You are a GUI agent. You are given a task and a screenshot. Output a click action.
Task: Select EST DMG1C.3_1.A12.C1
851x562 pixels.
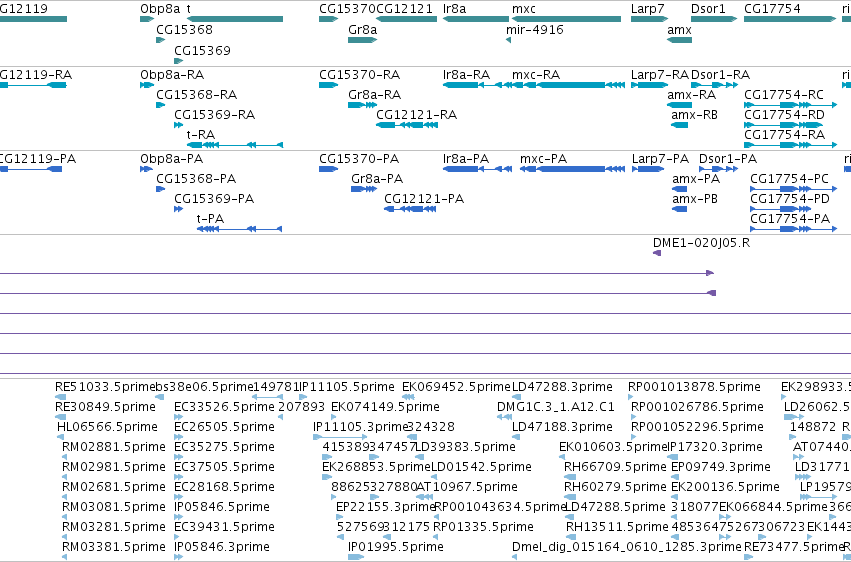coord(505,417)
